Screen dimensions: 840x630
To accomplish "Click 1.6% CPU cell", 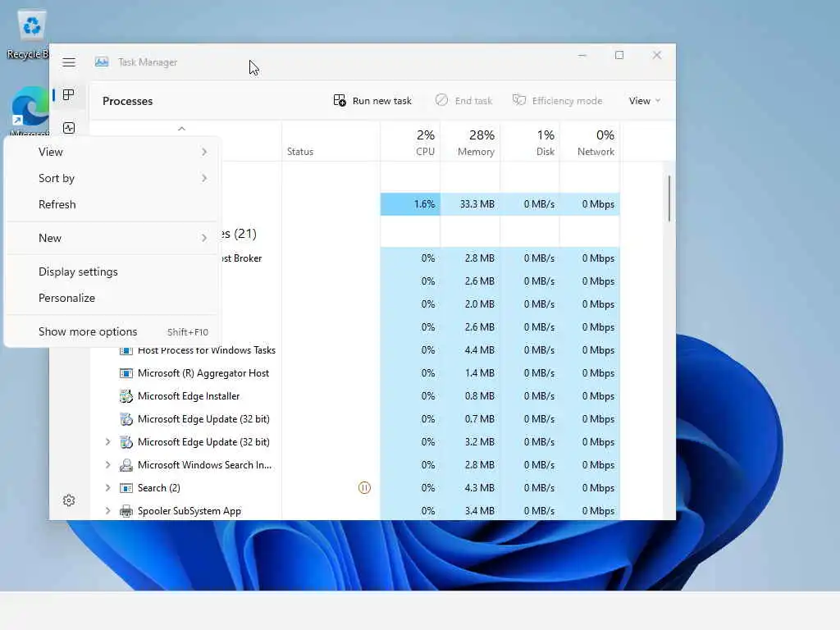I will [410, 204].
